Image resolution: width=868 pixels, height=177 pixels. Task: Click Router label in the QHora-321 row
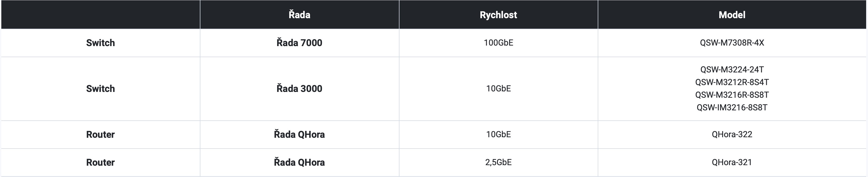100,162
